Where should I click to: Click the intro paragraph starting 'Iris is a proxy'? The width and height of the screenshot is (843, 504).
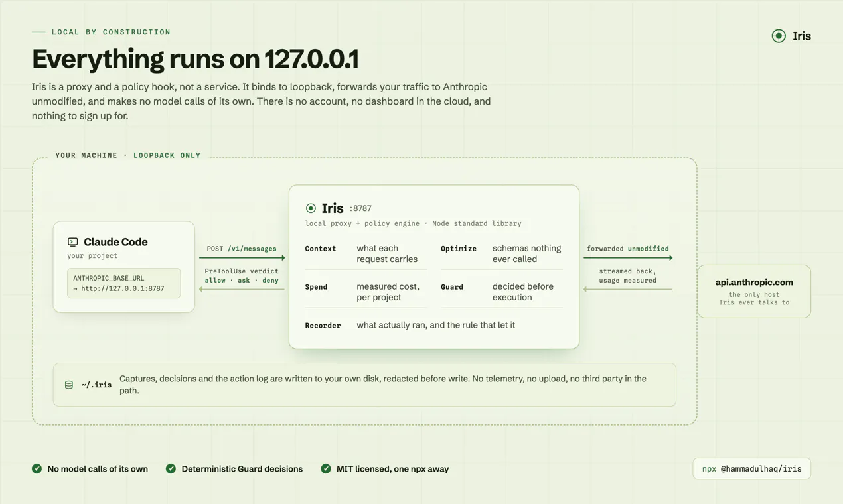[x=262, y=101]
